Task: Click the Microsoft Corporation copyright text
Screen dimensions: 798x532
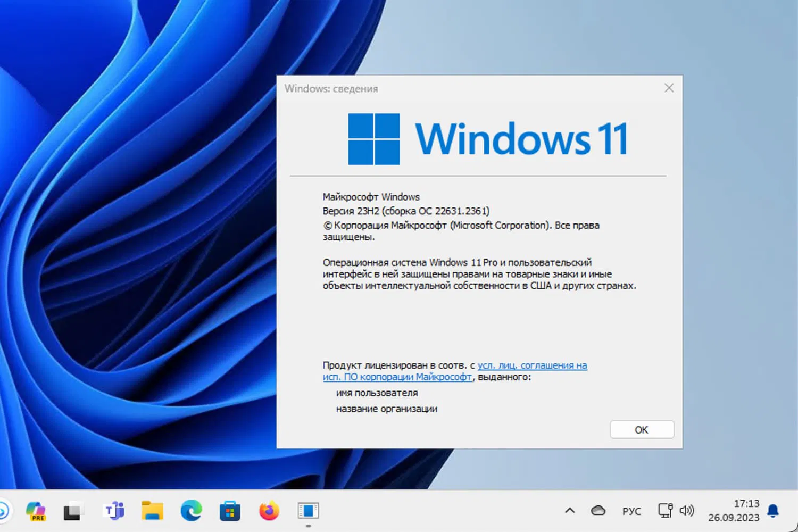Action: [x=461, y=231]
